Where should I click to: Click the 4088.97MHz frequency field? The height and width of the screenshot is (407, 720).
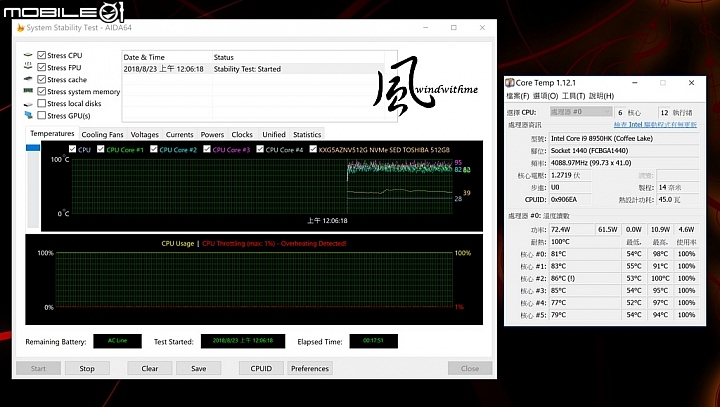(x=624, y=163)
